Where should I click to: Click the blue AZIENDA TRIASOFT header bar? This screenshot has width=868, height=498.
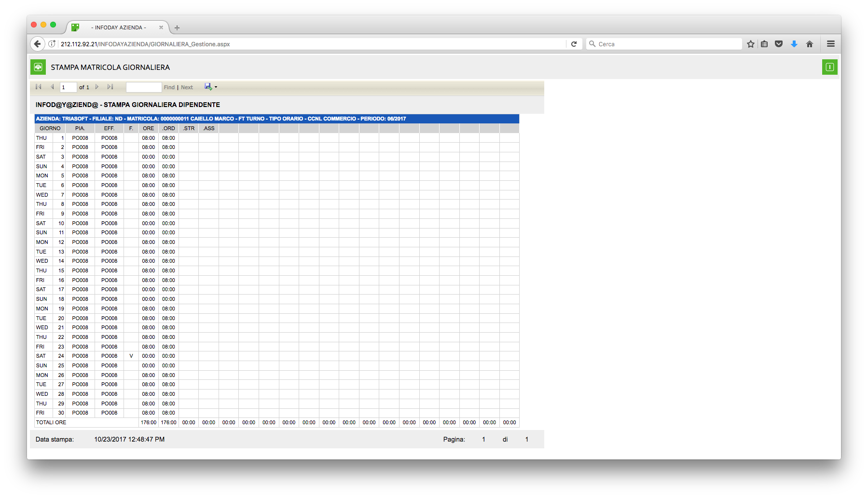277,119
